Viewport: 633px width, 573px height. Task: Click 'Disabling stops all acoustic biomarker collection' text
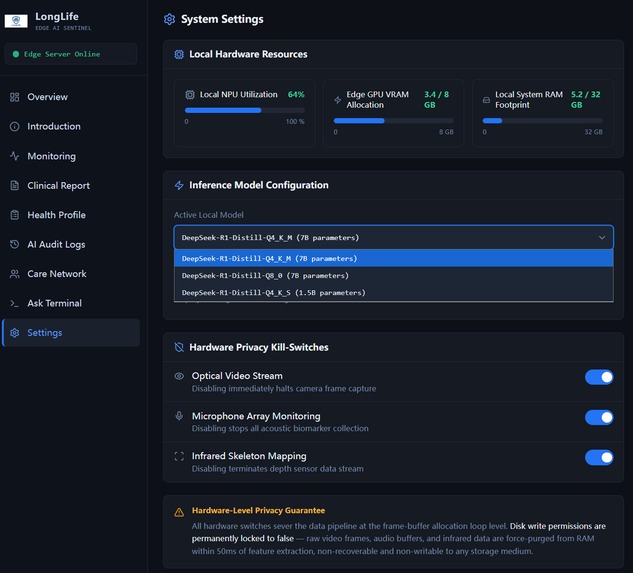tap(280, 428)
